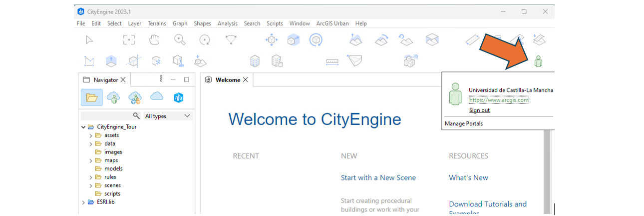644x216 pixels.
Task: Click the Texture Shapes tool
Action: (156, 61)
